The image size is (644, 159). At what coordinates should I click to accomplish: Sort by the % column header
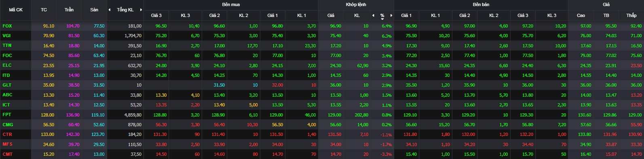point(382,16)
